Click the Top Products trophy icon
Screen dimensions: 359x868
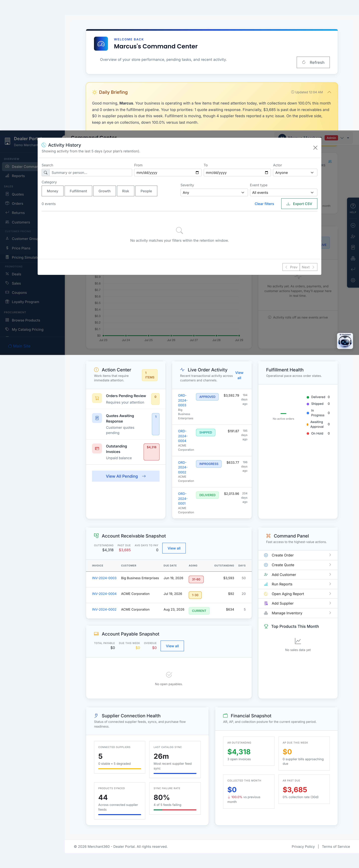pos(266,626)
